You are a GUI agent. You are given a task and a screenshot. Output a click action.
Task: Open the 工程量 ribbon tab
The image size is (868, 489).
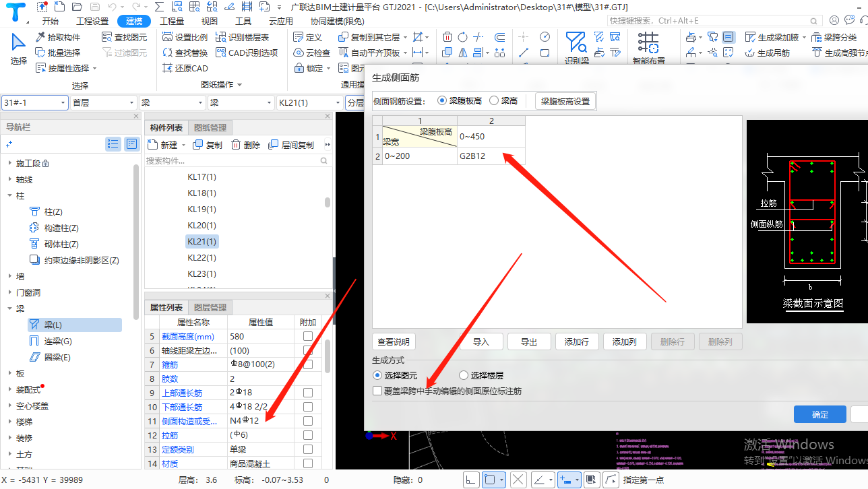172,21
